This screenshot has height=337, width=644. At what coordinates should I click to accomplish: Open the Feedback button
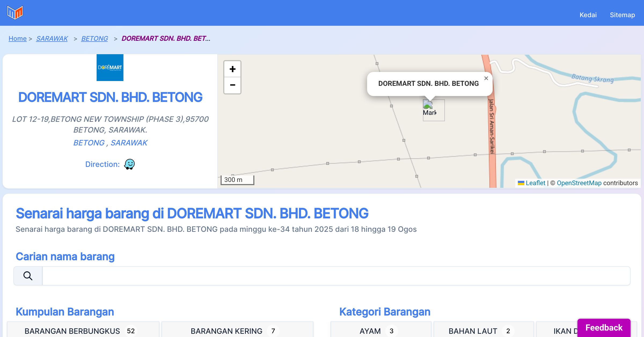tap(604, 328)
